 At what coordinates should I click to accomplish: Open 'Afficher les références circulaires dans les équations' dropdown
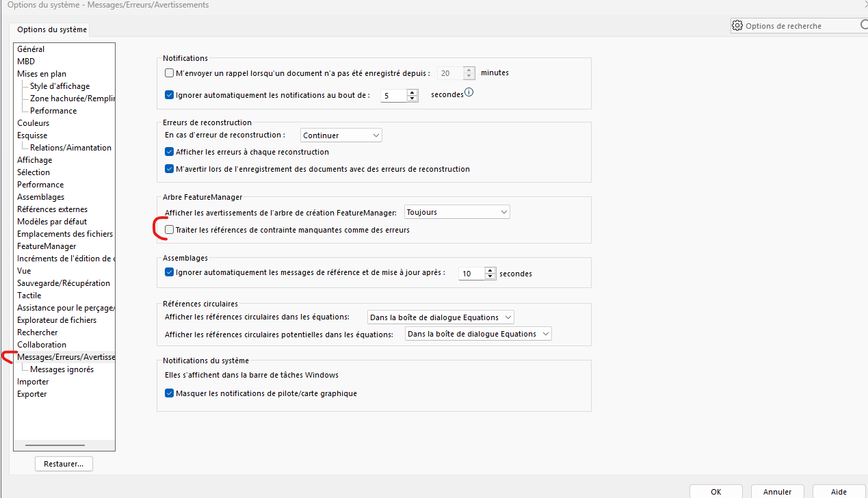tap(440, 317)
